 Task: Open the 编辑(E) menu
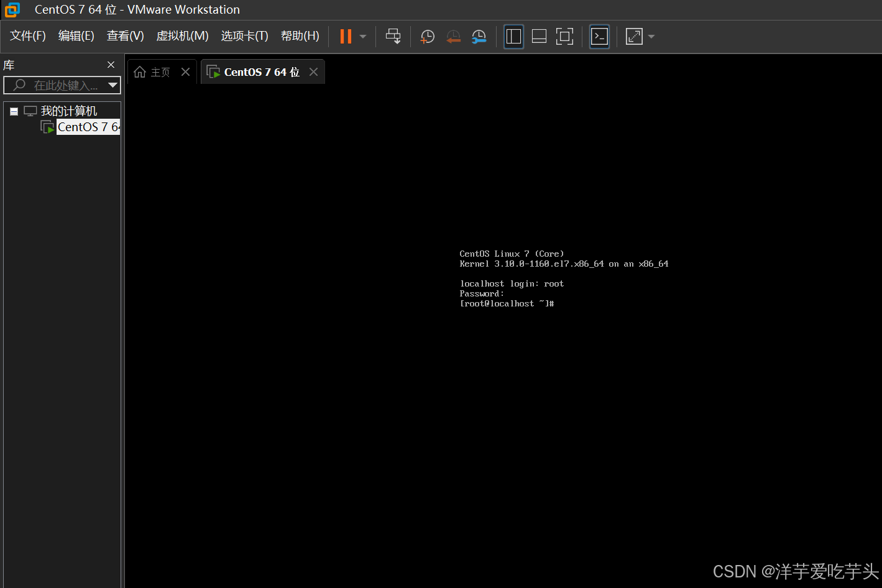tap(76, 36)
